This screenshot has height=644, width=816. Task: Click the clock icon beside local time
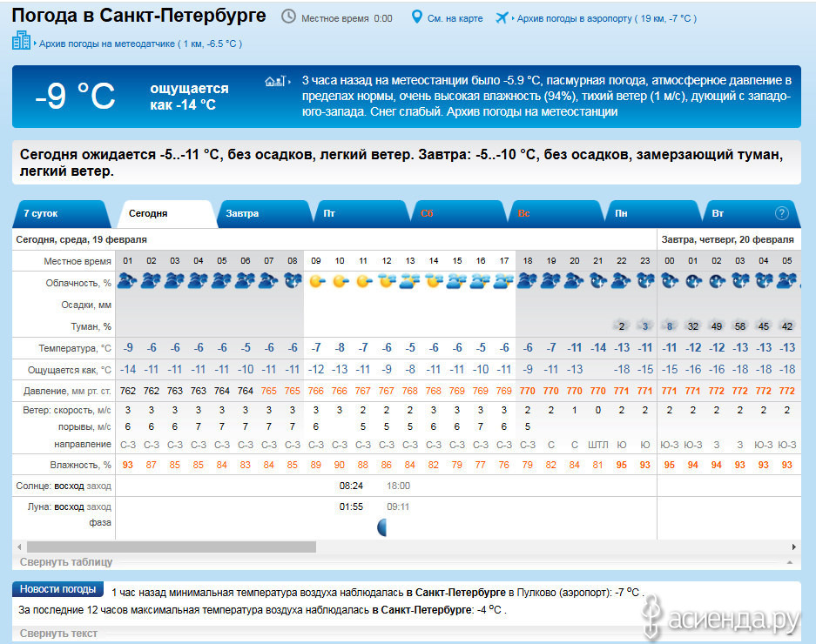[x=288, y=17]
